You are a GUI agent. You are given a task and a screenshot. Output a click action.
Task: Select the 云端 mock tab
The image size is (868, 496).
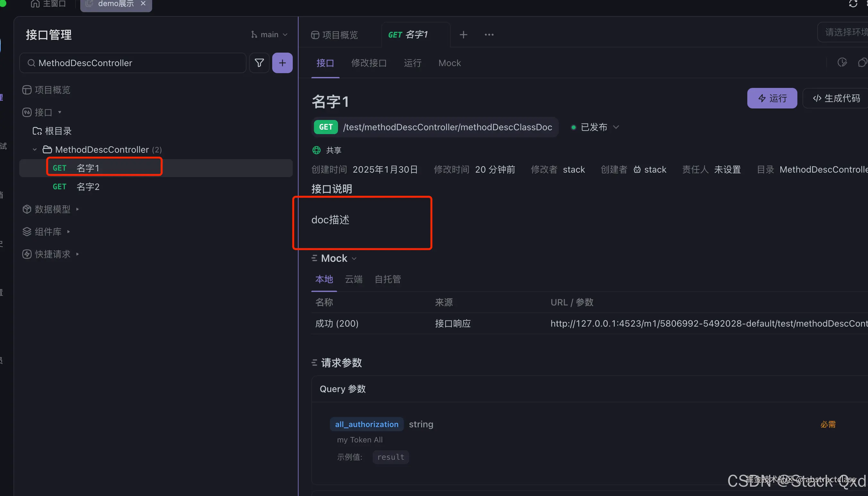[353, 280]
